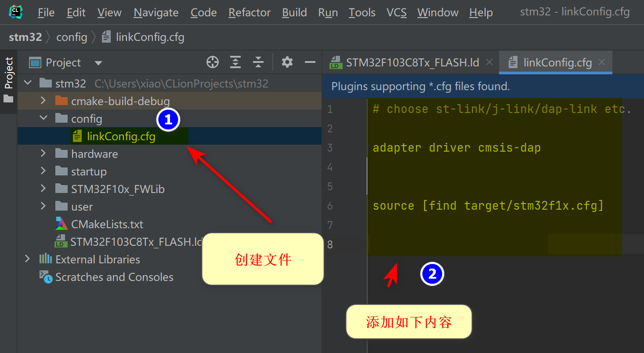Click the orange cmake-build-debug folder icon

[x=61, y=101]
